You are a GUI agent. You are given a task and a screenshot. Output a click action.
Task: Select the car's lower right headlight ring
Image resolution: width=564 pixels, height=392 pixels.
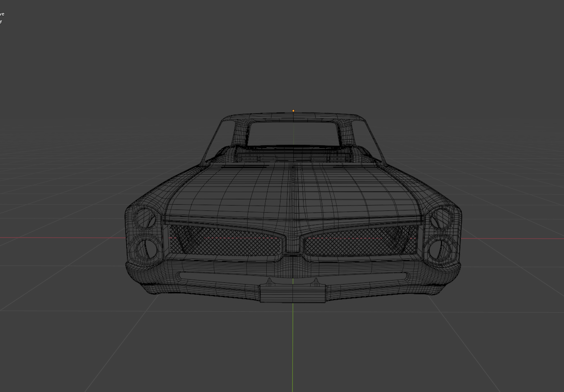click(439, 249)
